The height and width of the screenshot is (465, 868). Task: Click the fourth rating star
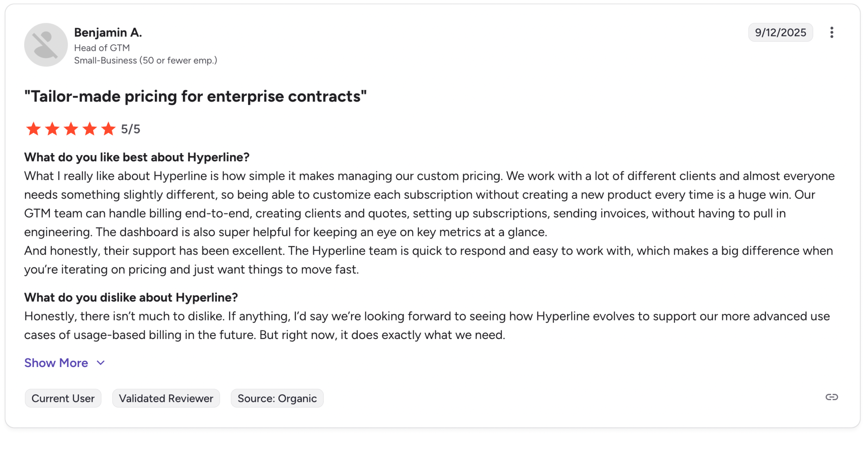coord(90,129)
